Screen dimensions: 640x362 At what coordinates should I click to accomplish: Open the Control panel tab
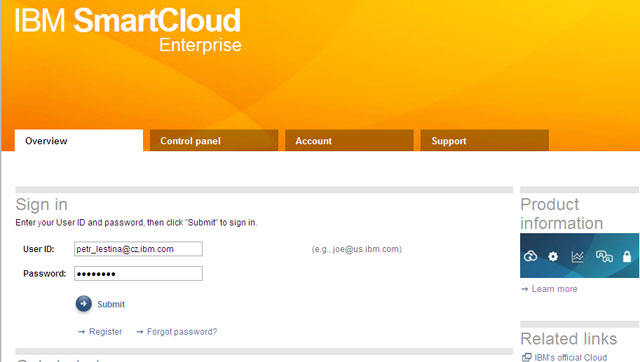[x=214, y=141]
